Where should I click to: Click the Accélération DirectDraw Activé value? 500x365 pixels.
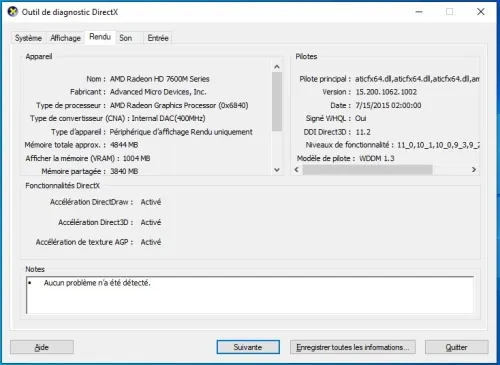point(151,202)
